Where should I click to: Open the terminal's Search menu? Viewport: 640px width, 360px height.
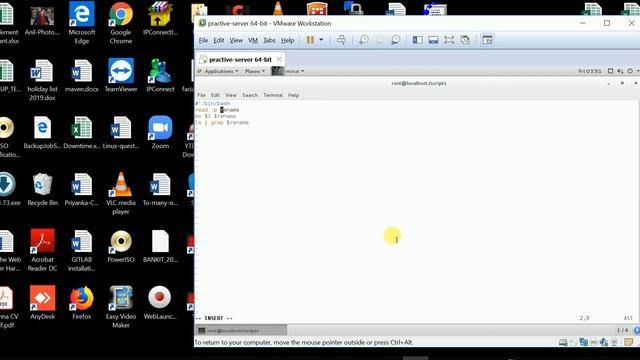[250, 95]
